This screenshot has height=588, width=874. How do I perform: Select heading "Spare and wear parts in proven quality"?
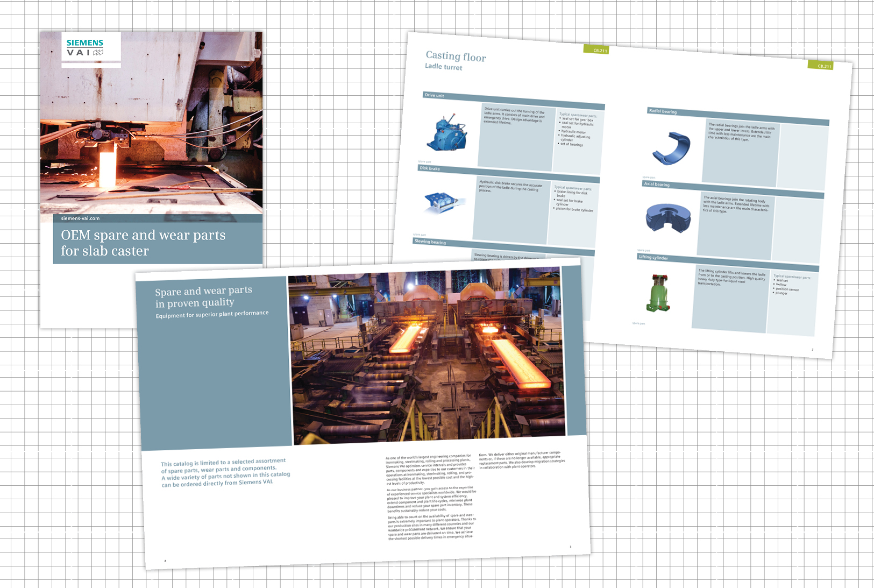pyautogui.click(x=204, y=297)
